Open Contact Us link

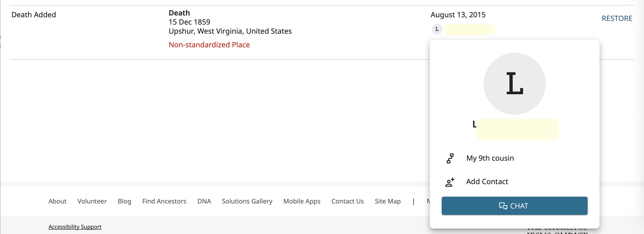pos(348,201)
